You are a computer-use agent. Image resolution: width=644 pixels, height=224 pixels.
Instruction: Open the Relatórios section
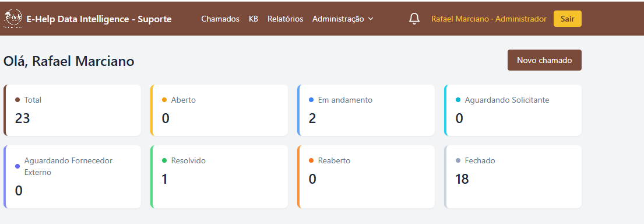[285, 19]
